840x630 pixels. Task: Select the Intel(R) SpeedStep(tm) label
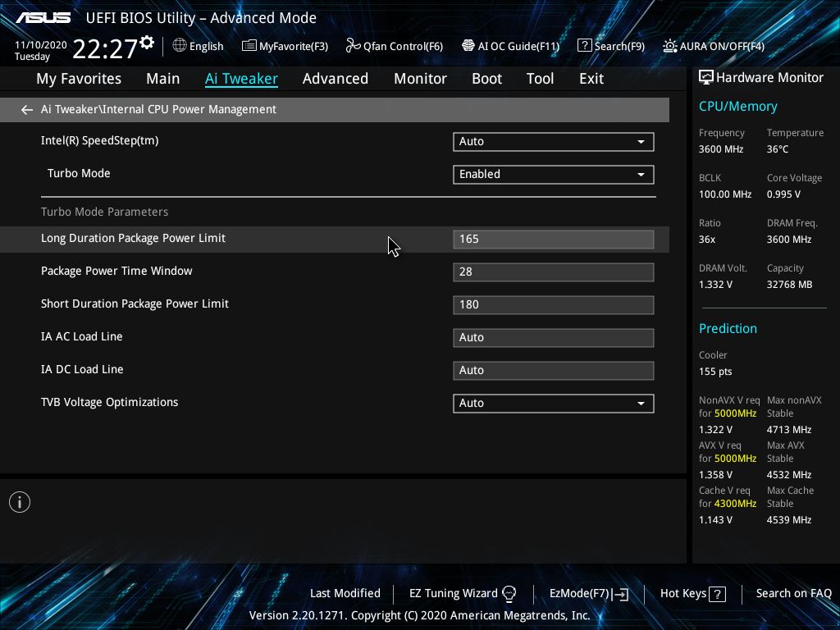point(99,141)
